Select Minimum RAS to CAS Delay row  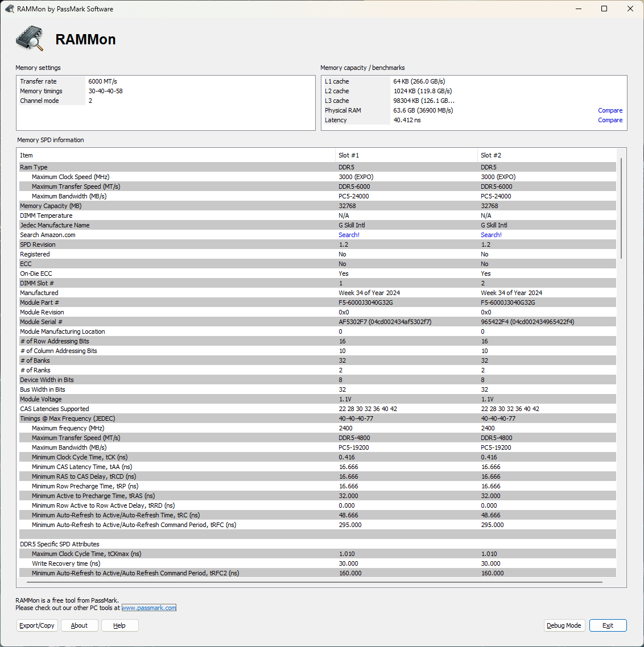click(x=317, y=476)
